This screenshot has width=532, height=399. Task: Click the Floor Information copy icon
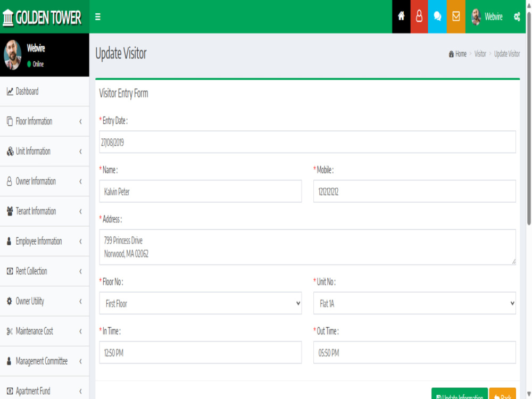(10, 121)
